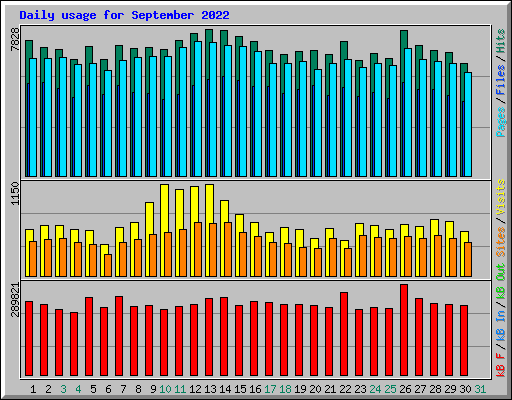This screenshot has width=512, height=400.
Task: Click the 'Sites' legend label
Action: (x=501, y=242)
